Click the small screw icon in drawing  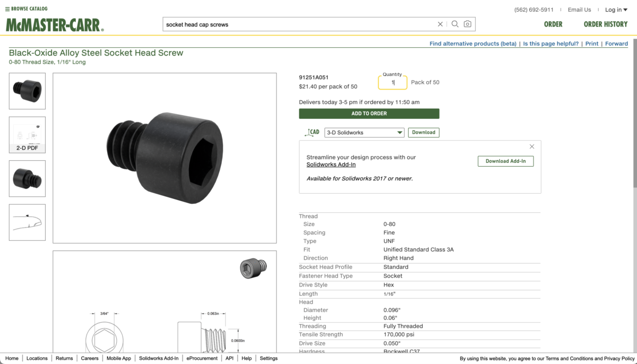(254, 267)
